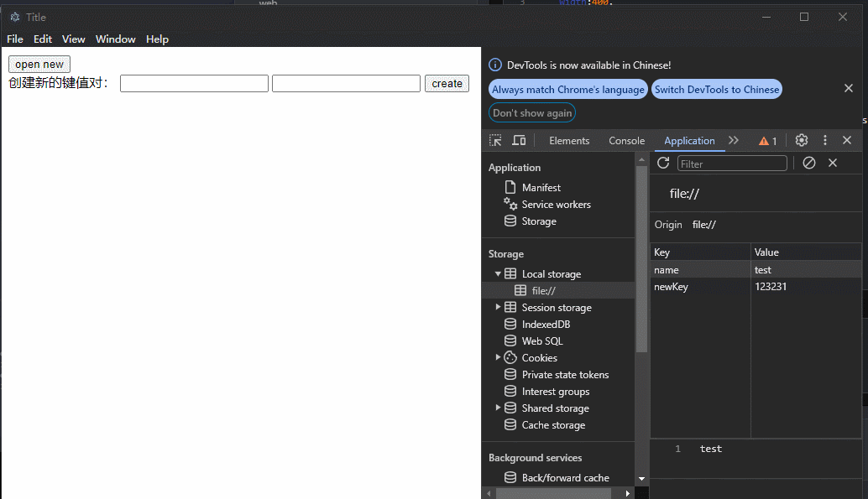Focus the first key input field
868x499 pixels.
tap(194, 84)
